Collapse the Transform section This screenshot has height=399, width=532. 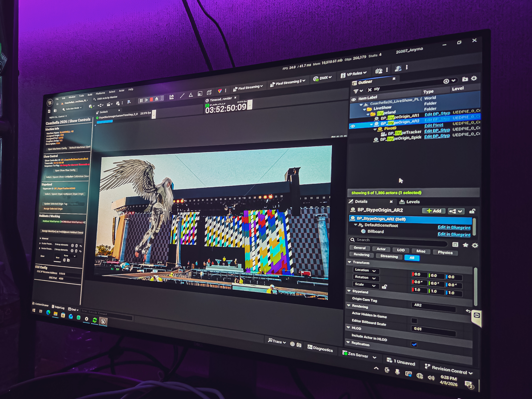[x=349, y=262]
